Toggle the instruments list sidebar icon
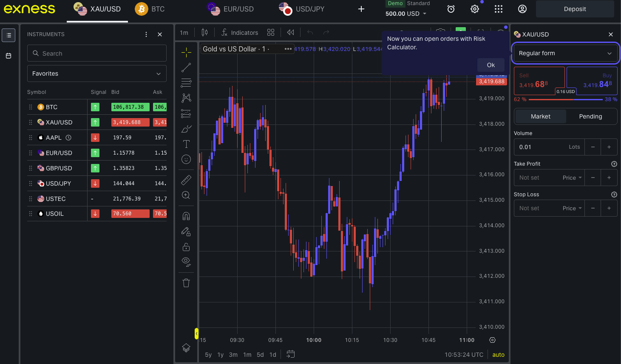 (x=9, y=35)
